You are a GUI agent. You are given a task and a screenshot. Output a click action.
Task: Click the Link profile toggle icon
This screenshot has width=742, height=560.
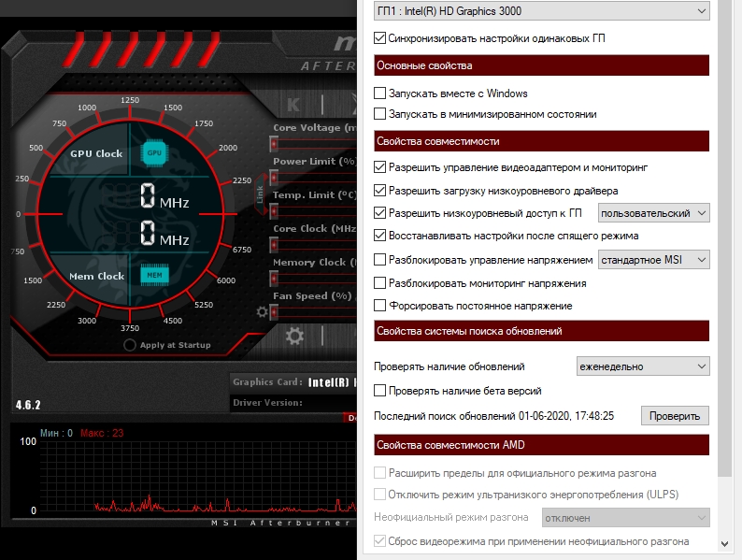coord(261,194)
